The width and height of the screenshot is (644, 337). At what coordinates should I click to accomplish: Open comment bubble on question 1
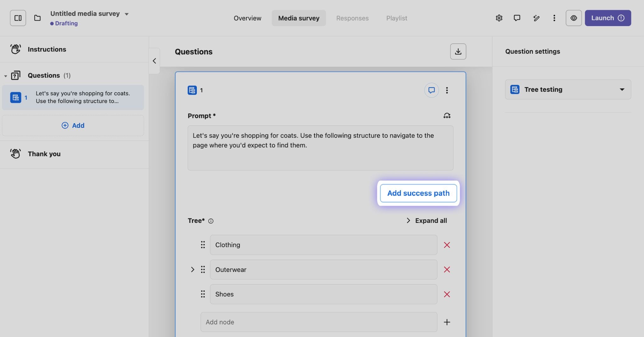pyautogui.click(x=431, y=91)
